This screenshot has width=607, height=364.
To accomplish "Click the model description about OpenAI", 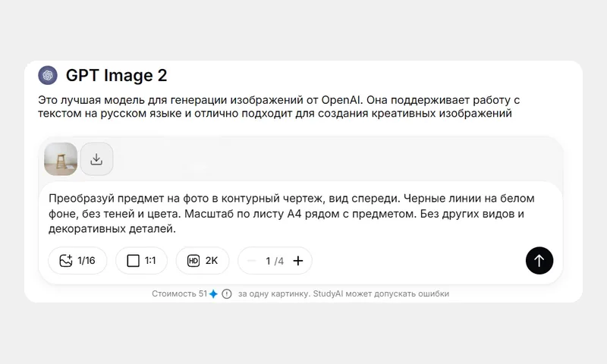I will point(278,106).
